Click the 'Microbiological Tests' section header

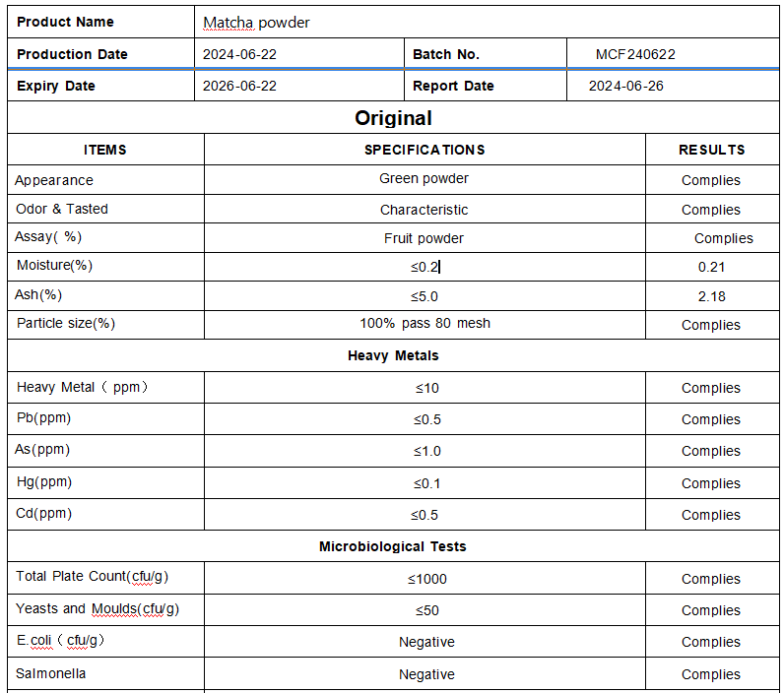coord(393,546)
